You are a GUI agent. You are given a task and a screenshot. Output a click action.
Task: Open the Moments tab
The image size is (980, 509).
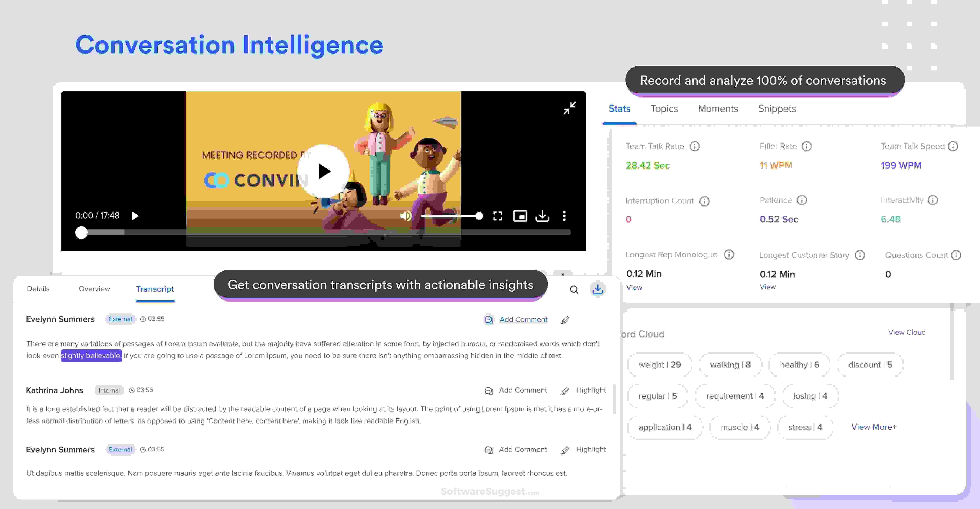pyautogui.click(x=718, y=109)
